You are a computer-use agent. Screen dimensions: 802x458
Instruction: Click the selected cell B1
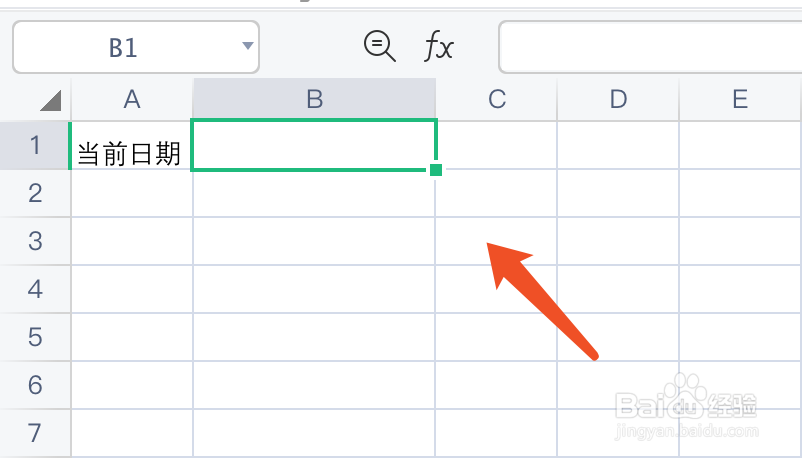(x=314, y=146)
